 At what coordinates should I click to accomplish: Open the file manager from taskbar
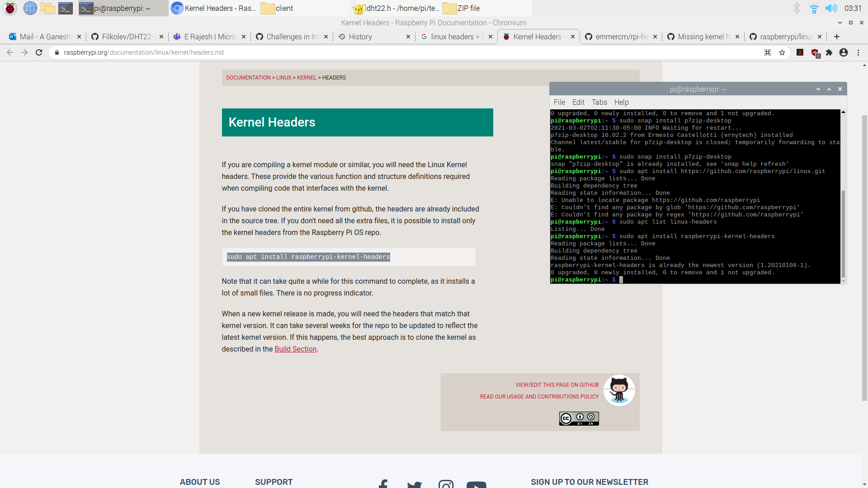click(47, 8)
